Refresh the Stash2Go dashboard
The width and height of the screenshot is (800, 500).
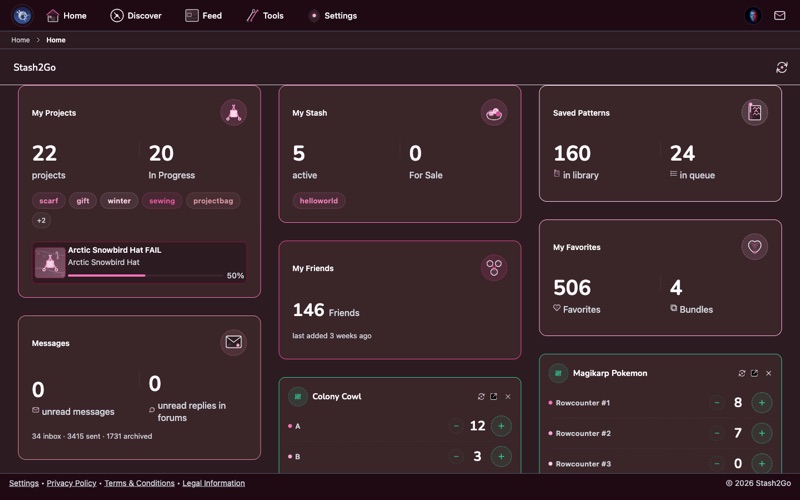pos(781,68)
